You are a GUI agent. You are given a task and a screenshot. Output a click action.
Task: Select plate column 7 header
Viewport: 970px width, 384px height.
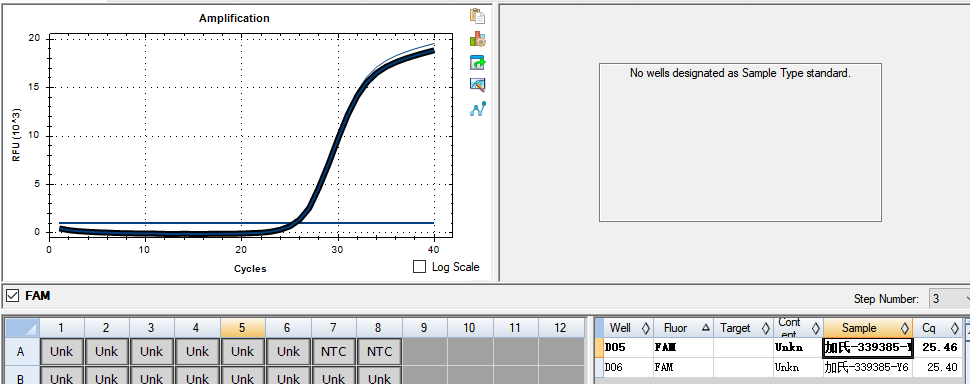(333, 328)
